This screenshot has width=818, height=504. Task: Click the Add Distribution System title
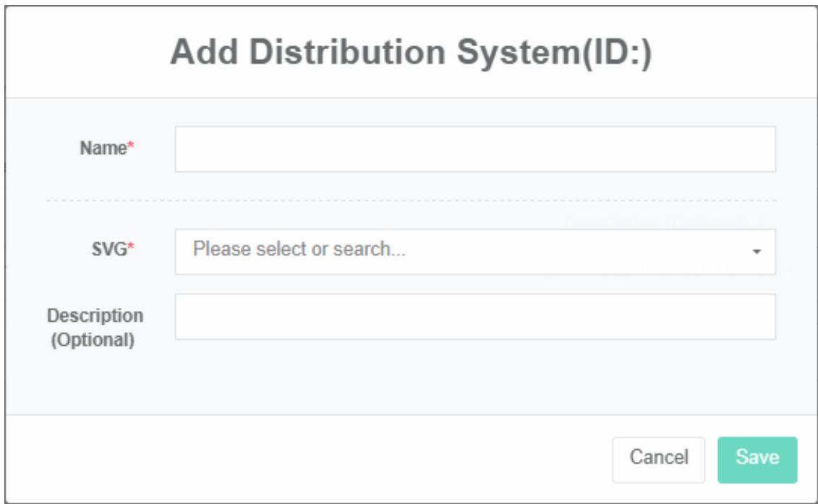click(410, 54)
